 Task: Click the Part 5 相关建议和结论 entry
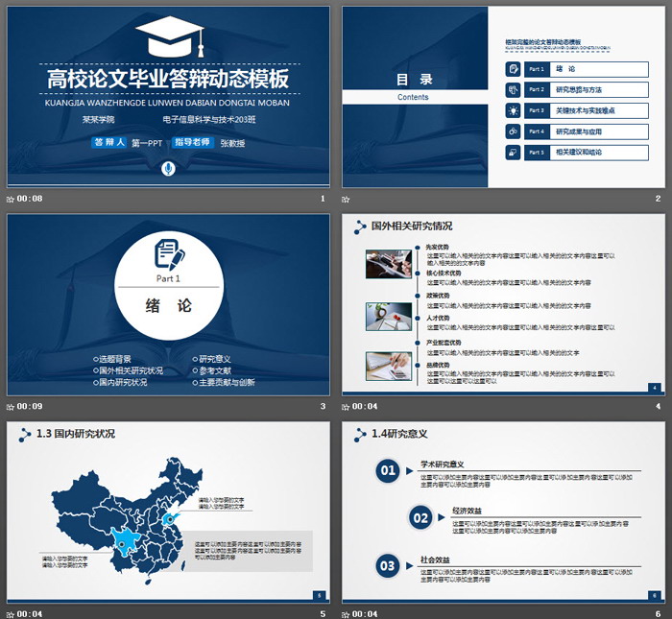click(x=587, y=153)
